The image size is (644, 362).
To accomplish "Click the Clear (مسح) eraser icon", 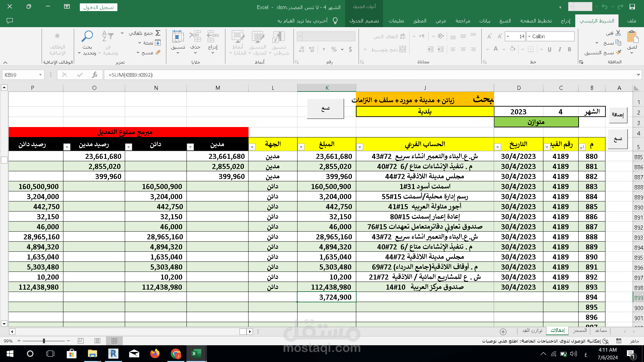I will click(158, 52).
